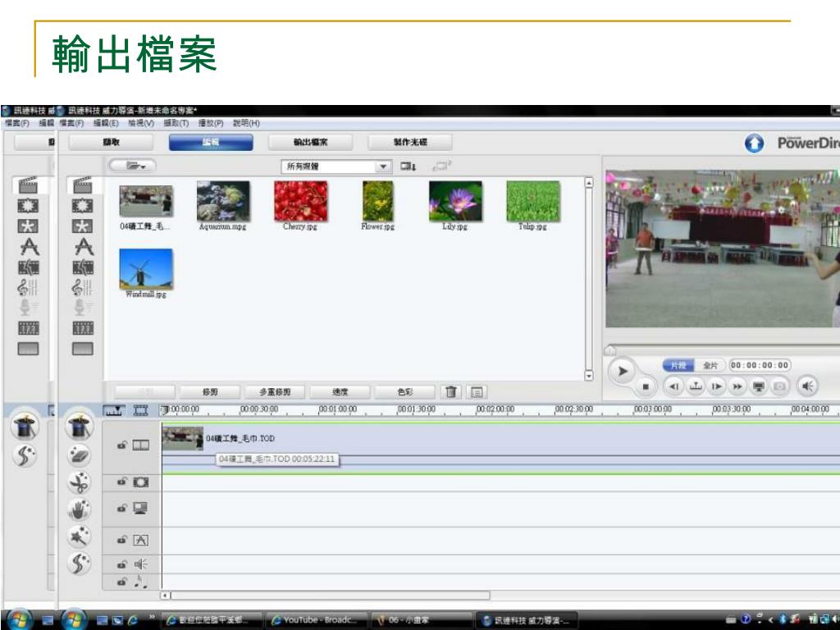This screenshot has width=840, height=630.
Task: Open the 說明(H) menu
Action: click(x=246, y=123)
